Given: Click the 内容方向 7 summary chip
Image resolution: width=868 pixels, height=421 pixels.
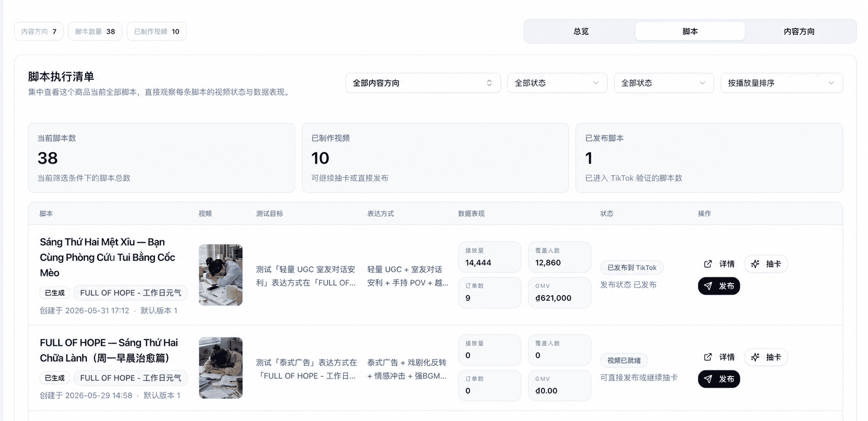Looking at the screenshot, I should click(x=39, y=31).
